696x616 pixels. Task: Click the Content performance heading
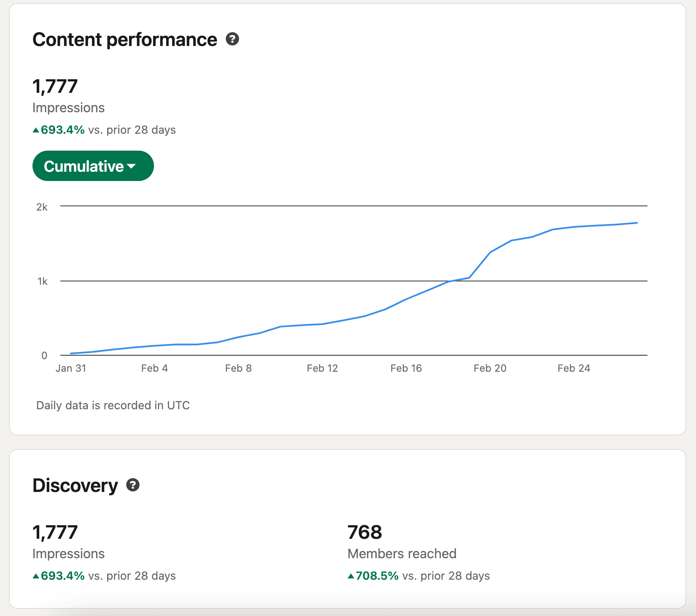pyautogui.click(x=125, y=40)
